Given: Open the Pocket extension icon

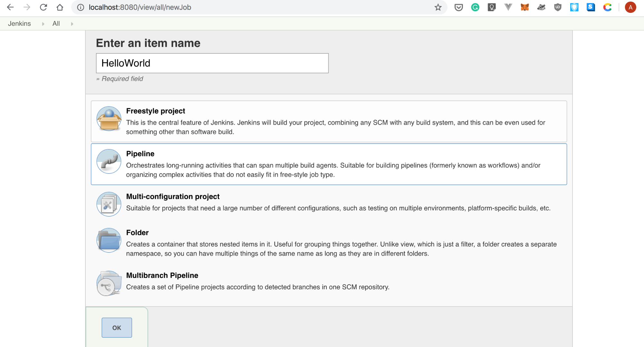Looking at the screenshot, I should 458,7.
